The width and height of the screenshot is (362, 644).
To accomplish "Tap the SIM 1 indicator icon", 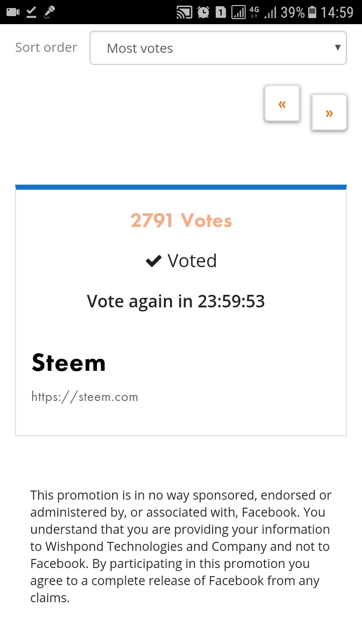I will (x=221, y=12).
